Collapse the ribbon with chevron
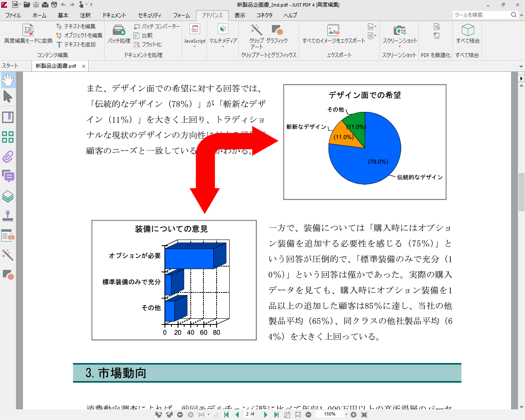525x420 pixels. [521, 15]
